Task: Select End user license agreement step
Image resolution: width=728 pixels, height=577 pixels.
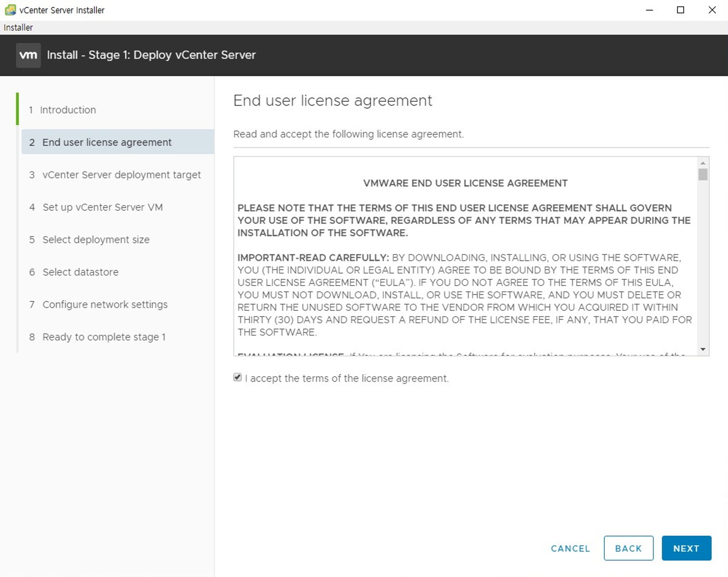Action: (x=106, y=142)
